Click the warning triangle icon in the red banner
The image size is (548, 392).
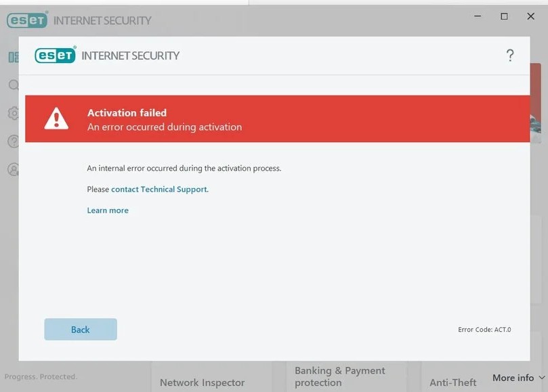(56, 118)
